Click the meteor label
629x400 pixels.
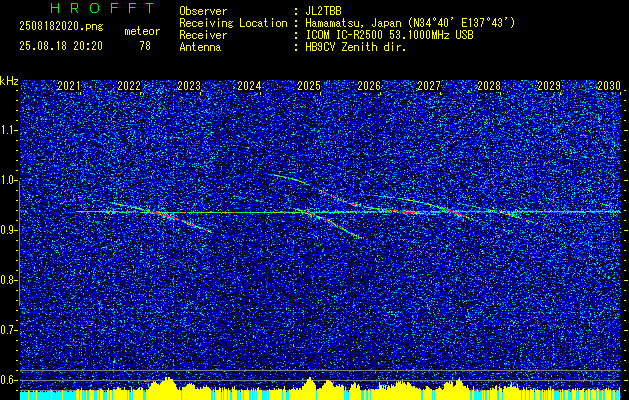[142, 31]
